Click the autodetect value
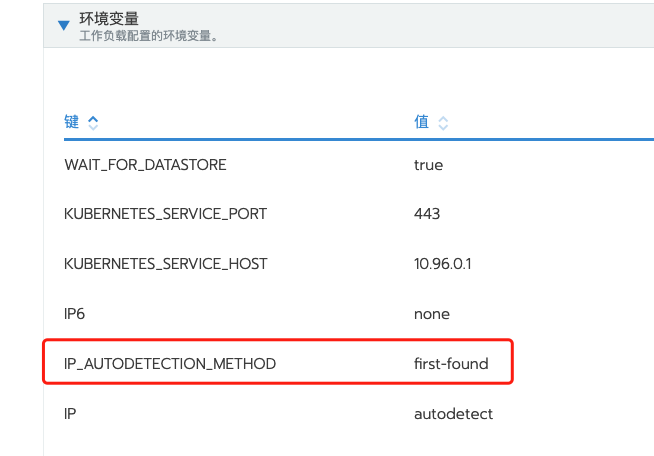Screen dimensions: 654x456 point(453,414)
